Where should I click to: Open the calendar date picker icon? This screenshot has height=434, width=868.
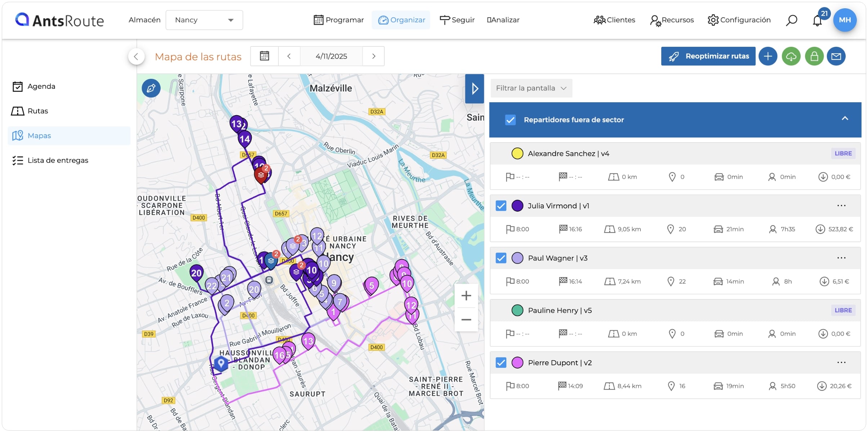(265, 56)
